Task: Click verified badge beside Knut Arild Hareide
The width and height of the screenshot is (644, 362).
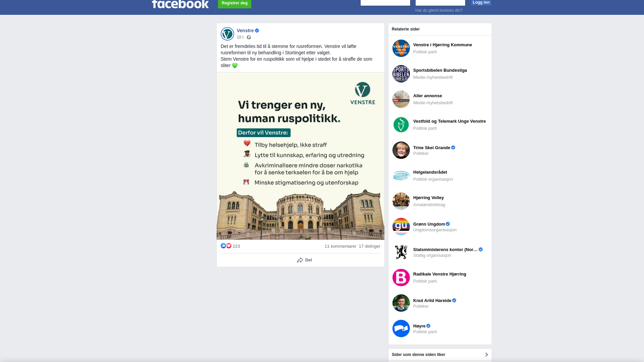Action: 454,300
